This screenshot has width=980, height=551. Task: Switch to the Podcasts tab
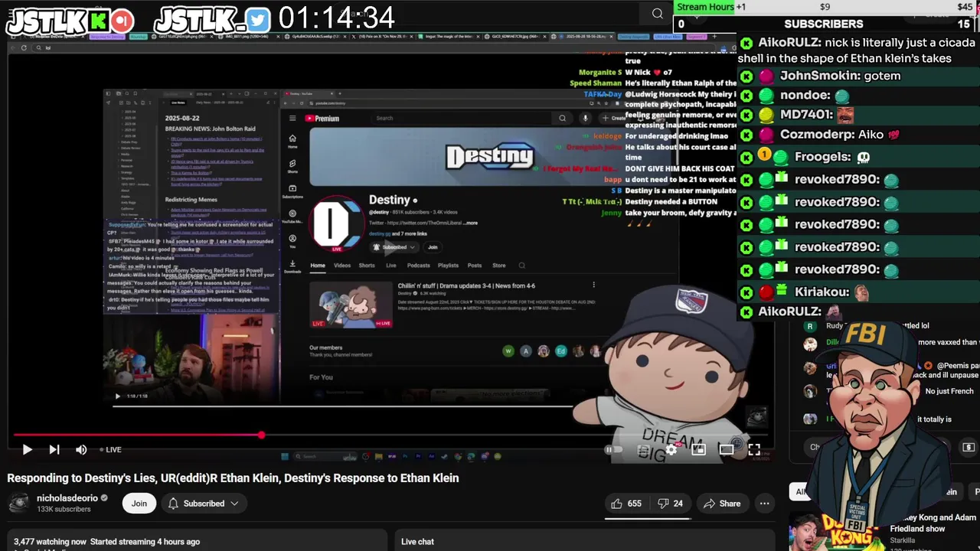(418, 266)
